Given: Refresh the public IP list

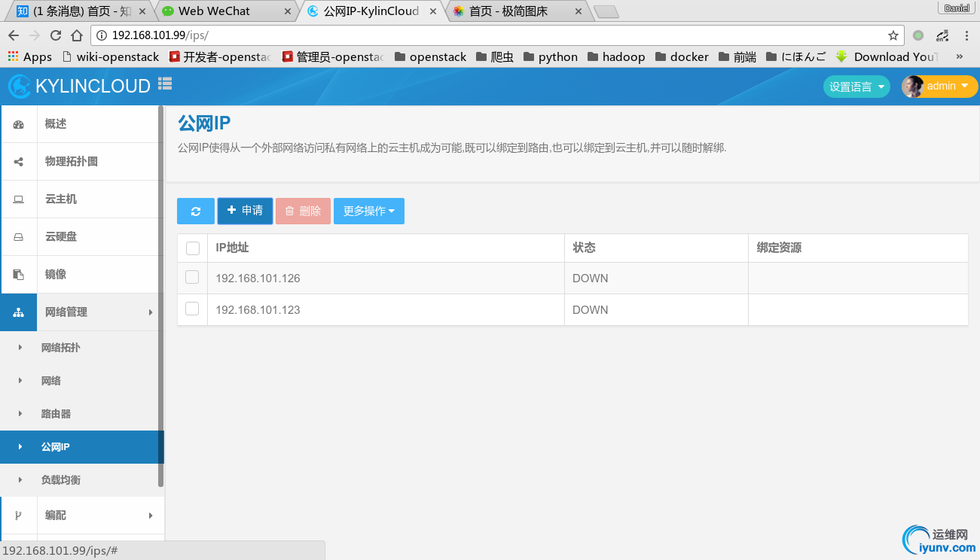Looking at the screenshot, I should [x=196, y=212].
